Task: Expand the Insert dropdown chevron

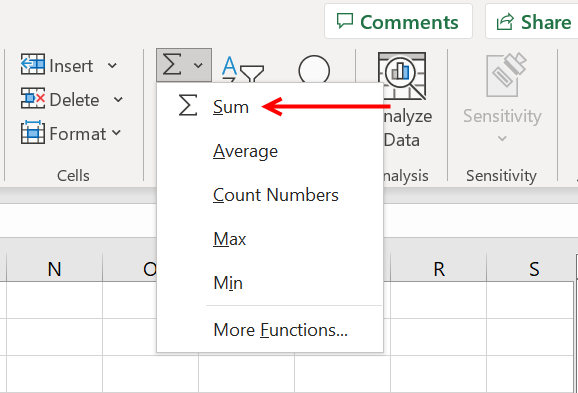Action: click(x=112, y=66)
